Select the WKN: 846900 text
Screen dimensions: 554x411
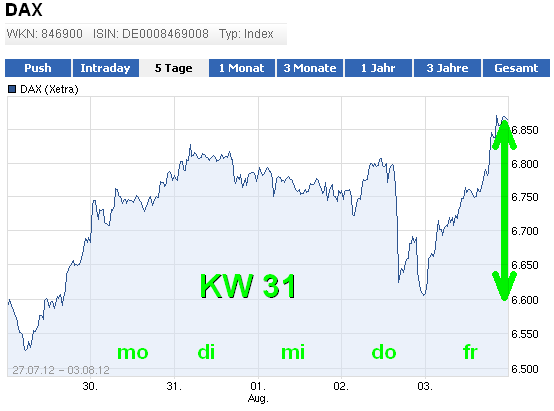click(x=45, y=34)
